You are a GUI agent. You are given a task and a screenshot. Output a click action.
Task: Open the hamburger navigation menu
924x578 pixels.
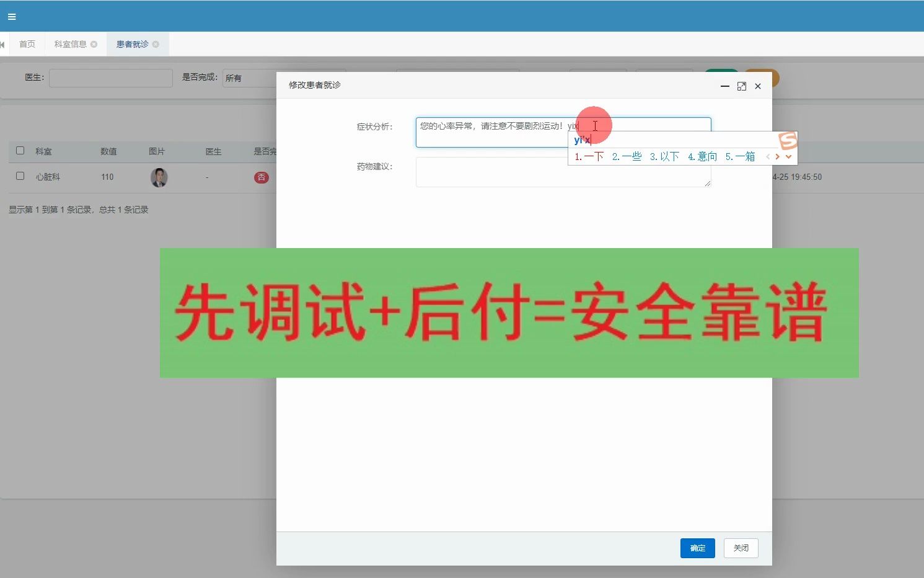11,16
